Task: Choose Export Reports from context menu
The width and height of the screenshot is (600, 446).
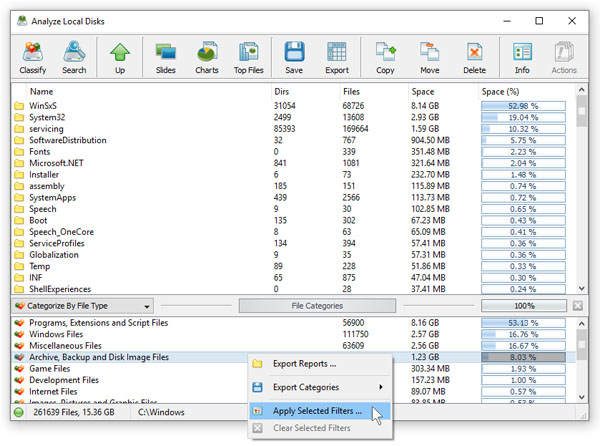Action: pyautogui.click(x=321, y=364)
